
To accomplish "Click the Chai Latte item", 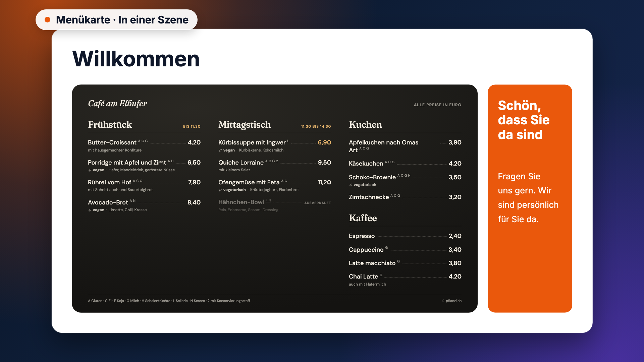I will click(x=363, y=277).
